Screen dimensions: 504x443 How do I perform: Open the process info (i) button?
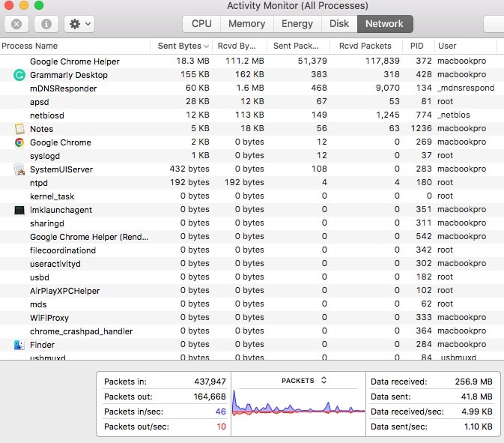pos(46,24)
